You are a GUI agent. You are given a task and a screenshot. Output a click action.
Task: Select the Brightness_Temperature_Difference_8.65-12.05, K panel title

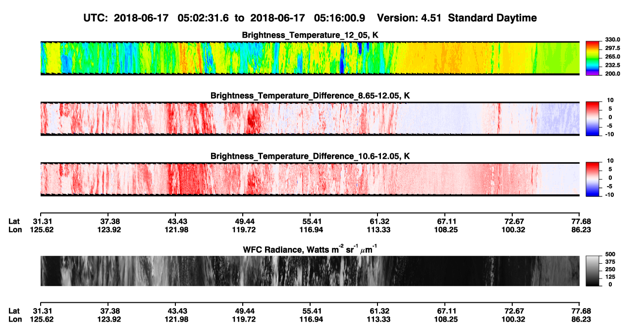[x=310, y=95]
